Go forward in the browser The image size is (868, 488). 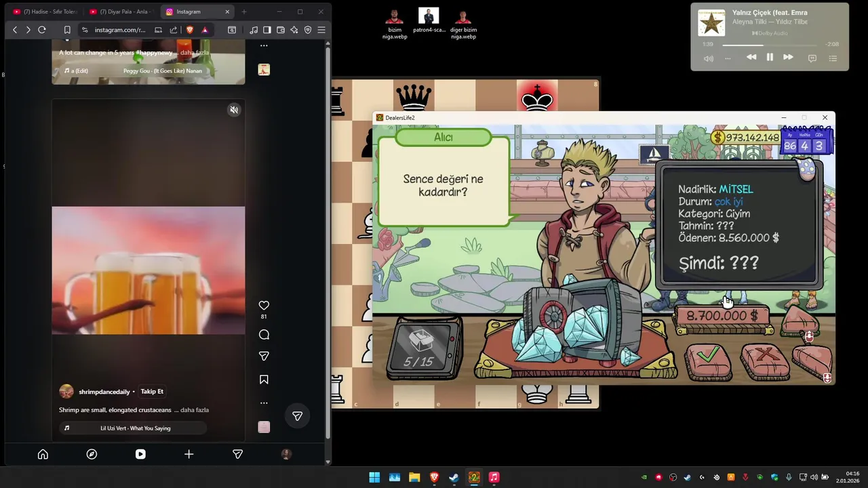(x=28, y=30)
